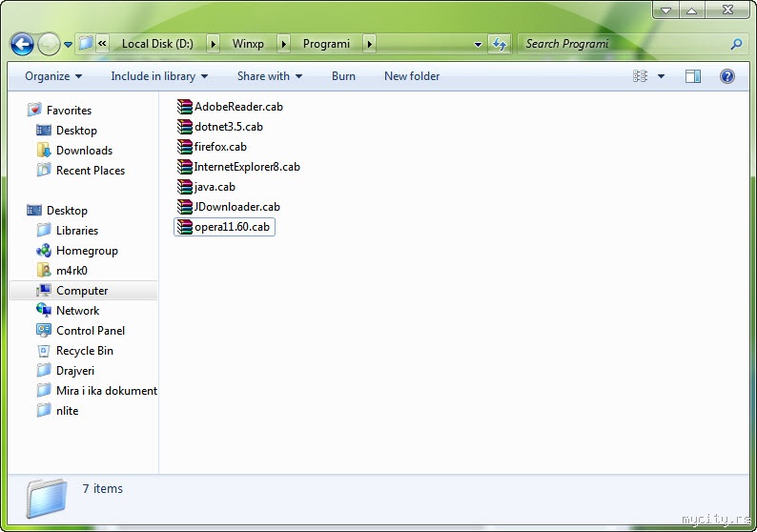Screen dimensions: 757x532
Task: Click the Local Disk (D:) breadcrumb
Action: [157, 44]
